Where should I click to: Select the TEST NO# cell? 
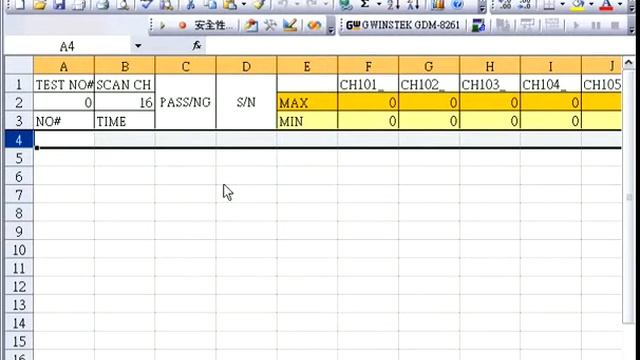[64, 84]
